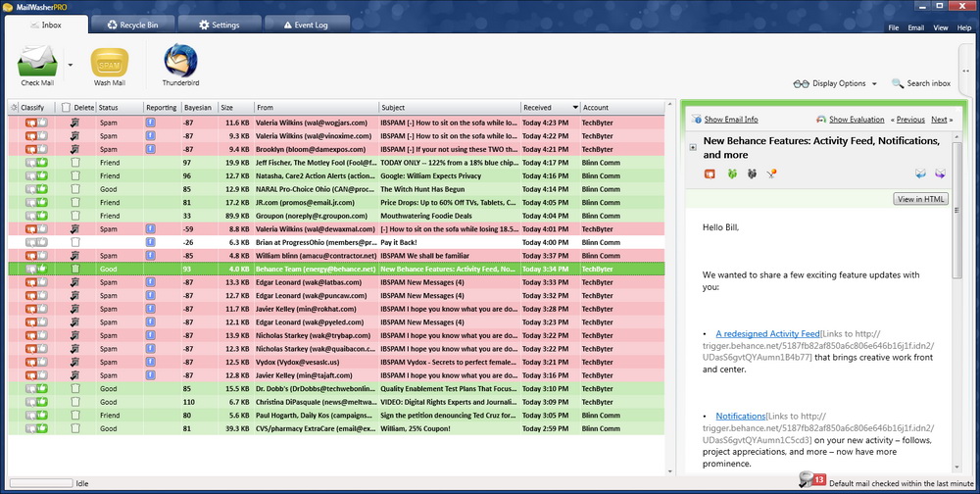Click the Received column sort arrow
The height and width of the screenshot is (494, 980).
[575, 108]
